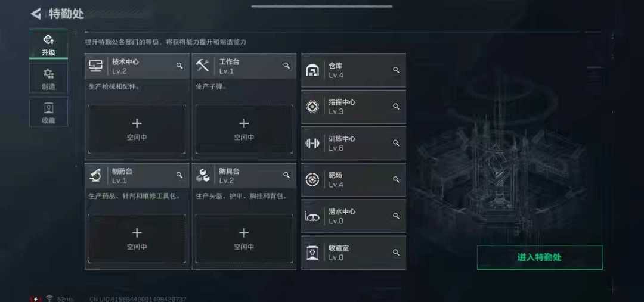This screenshot has width=644, height=302.
Task: Click the 潜水中心 goggles icon
Action: click(x=312, y=216)
